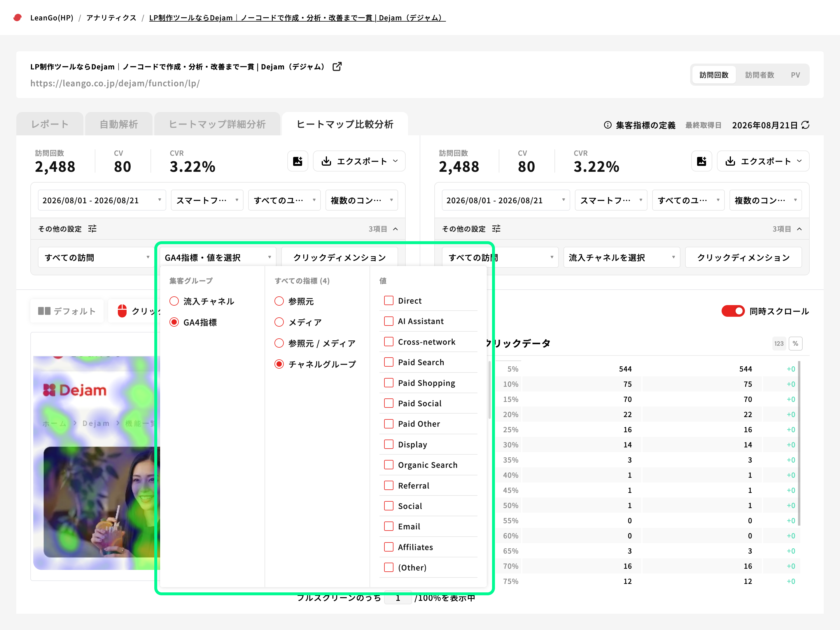
Task: Close the GA4指標・値を選択 dropdown
Action: click(x=218, y=258)
